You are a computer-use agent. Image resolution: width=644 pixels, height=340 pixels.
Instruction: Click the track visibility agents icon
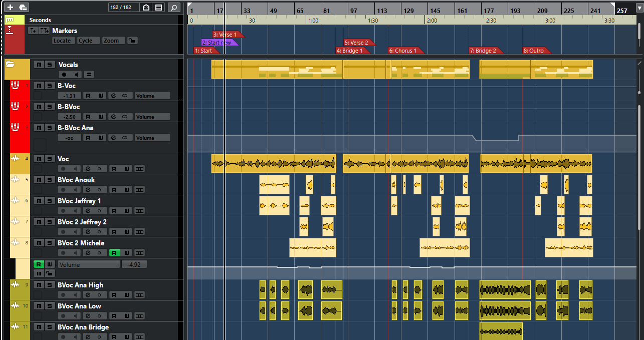point(146,8)
